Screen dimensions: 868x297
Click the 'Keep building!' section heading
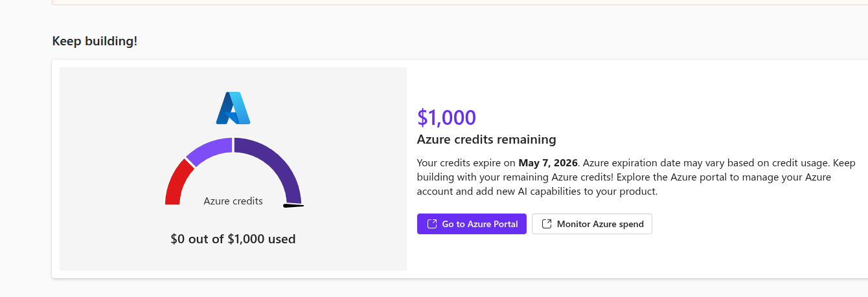pyautogui.click(x=95, y=41)
